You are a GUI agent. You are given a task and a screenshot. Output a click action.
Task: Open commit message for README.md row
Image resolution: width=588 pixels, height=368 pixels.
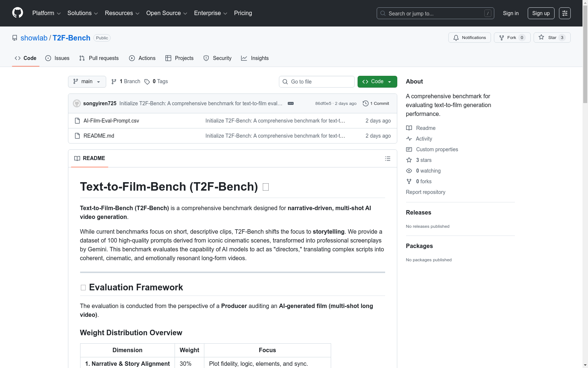pos(275,136)
